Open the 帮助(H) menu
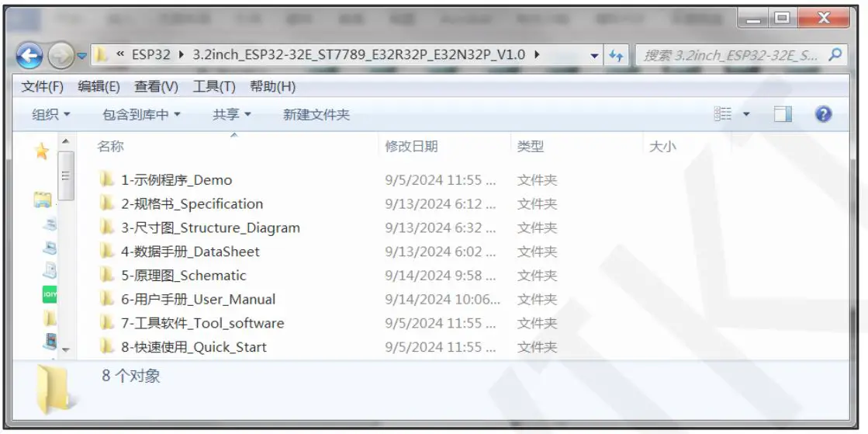This screenshot has width=868, height=434. [272, 86]
